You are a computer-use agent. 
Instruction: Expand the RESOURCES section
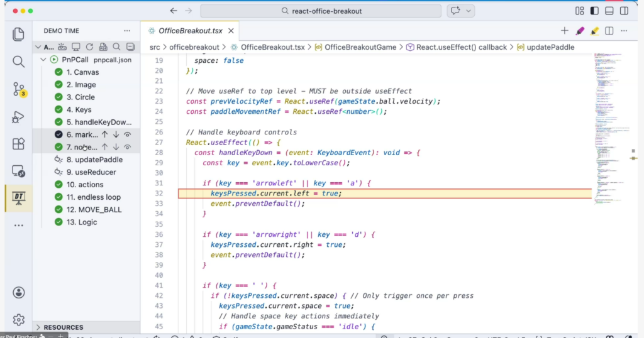click(39, 327)
